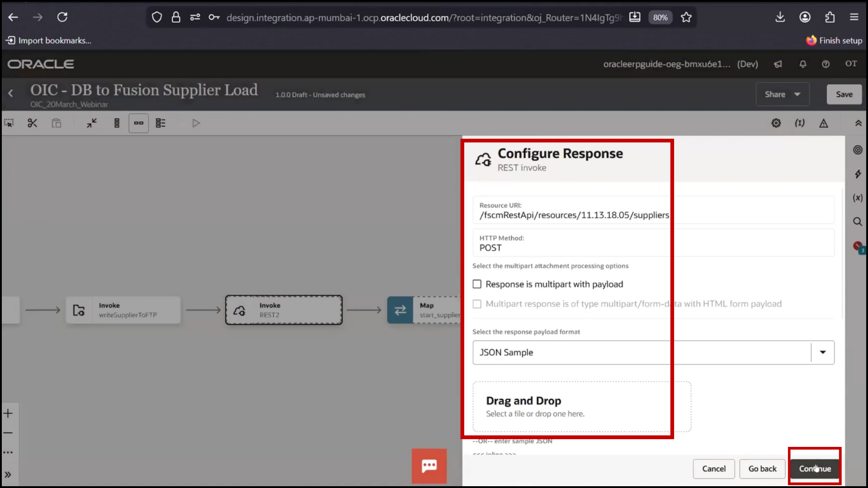Open the response payload format dropdown arrow
868x488 pixels.
coord(823,352)
